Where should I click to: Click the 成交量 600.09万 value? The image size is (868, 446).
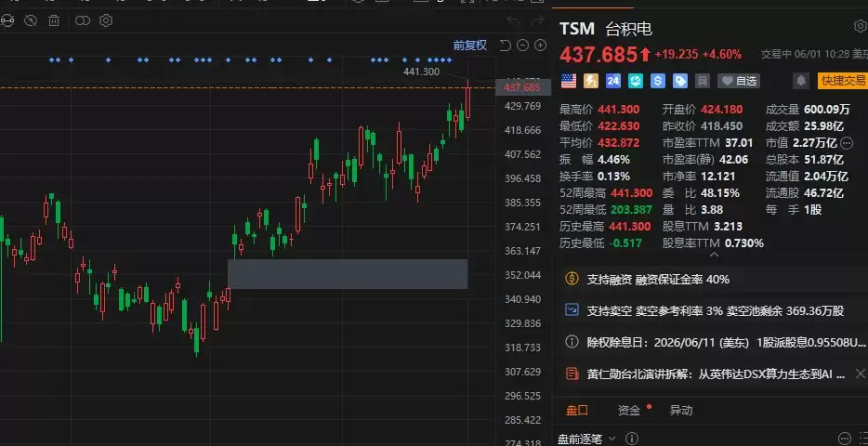click(x=825, y=109)
